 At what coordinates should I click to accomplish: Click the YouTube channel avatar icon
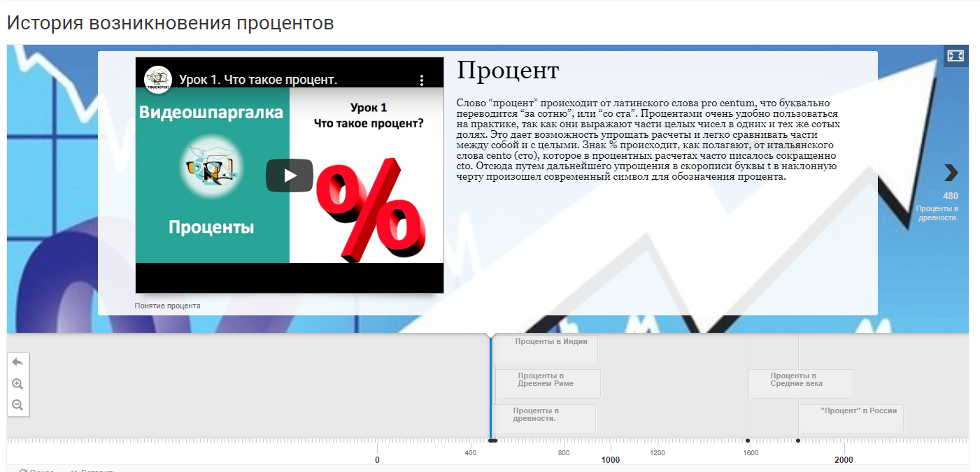point(158,80)
